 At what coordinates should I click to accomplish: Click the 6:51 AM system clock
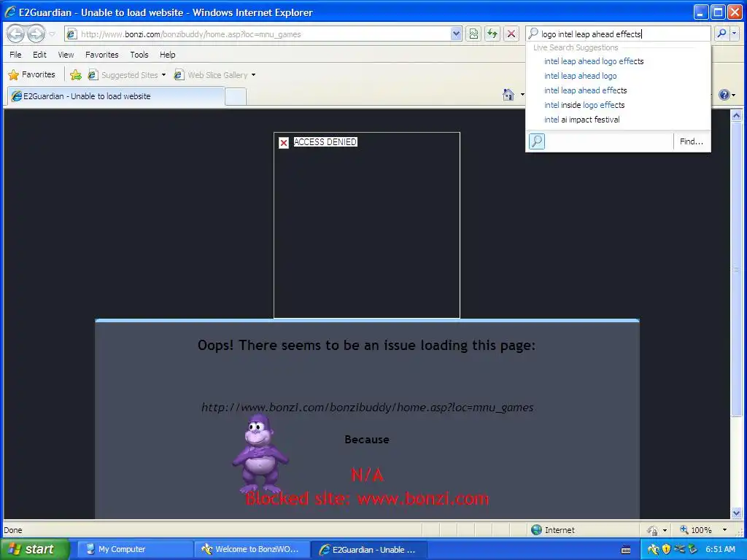tap(720, 549)
